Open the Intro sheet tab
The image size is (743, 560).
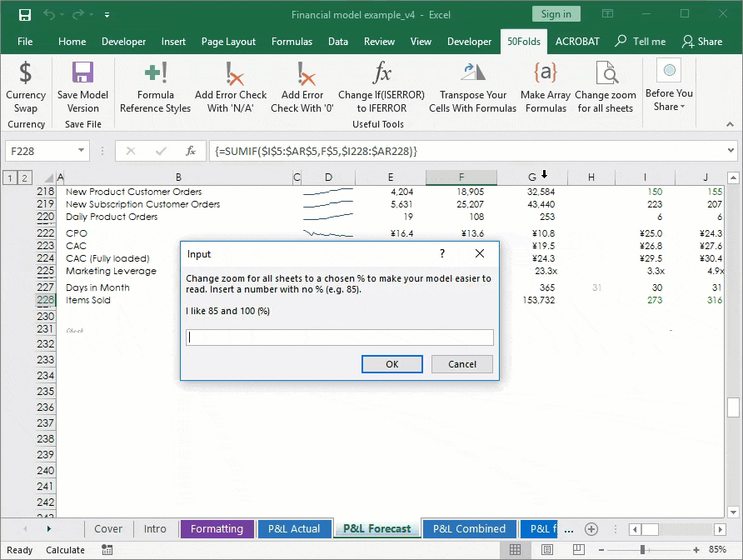coord(155,528)
